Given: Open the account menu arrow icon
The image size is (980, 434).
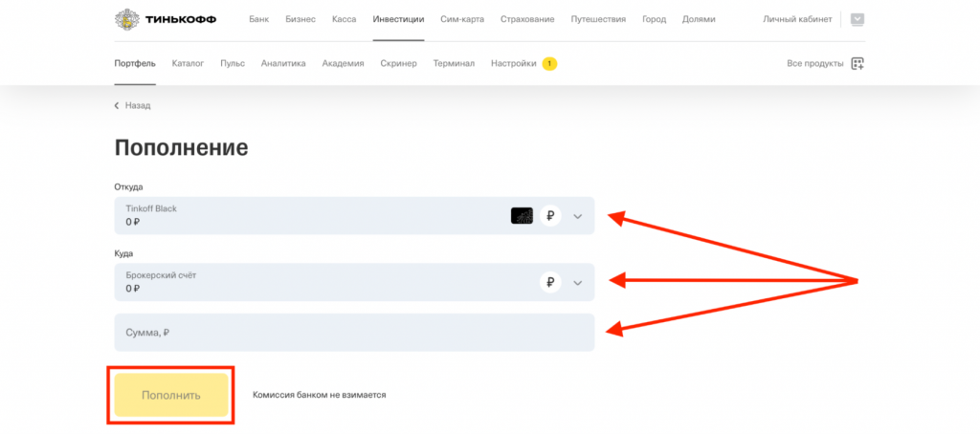Looking at the screenshot, I should pyautogui.click(x=857, y=19).
